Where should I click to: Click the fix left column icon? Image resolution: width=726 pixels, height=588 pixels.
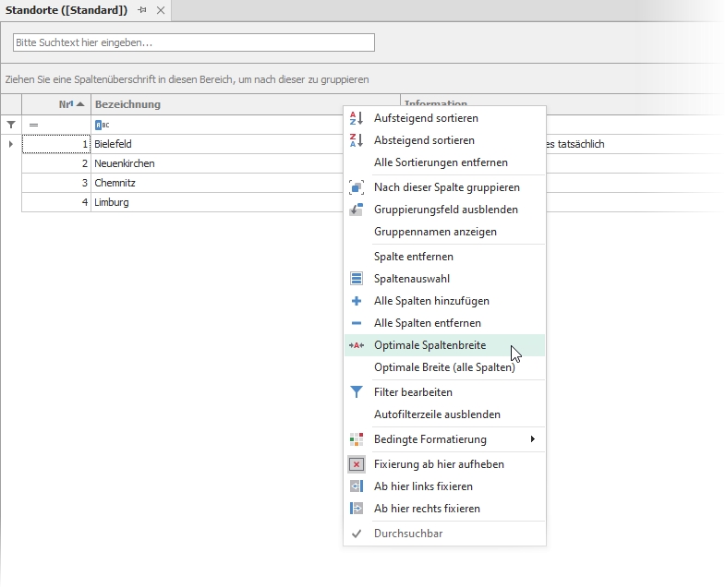(x=357, y=486)
